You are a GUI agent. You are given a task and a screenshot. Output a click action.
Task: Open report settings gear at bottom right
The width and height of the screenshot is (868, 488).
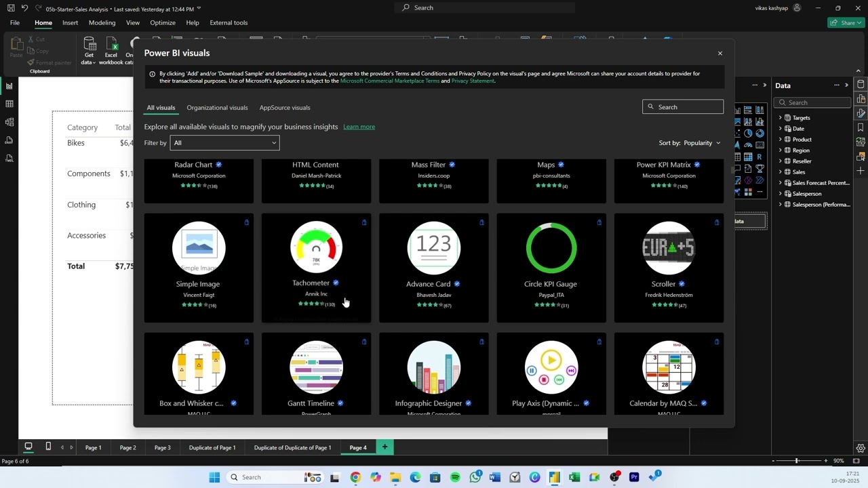pos(861,448)
